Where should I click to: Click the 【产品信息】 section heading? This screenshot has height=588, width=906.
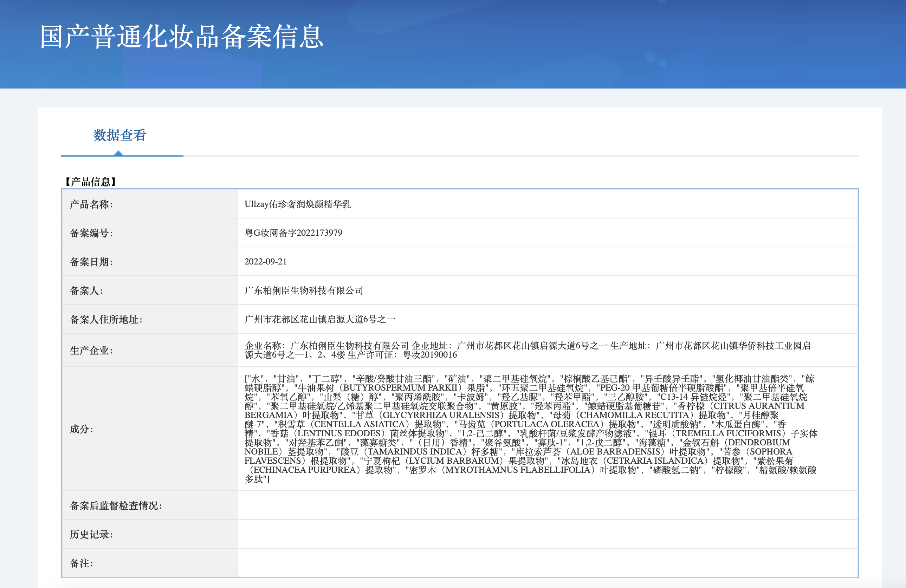pos(91,182)
